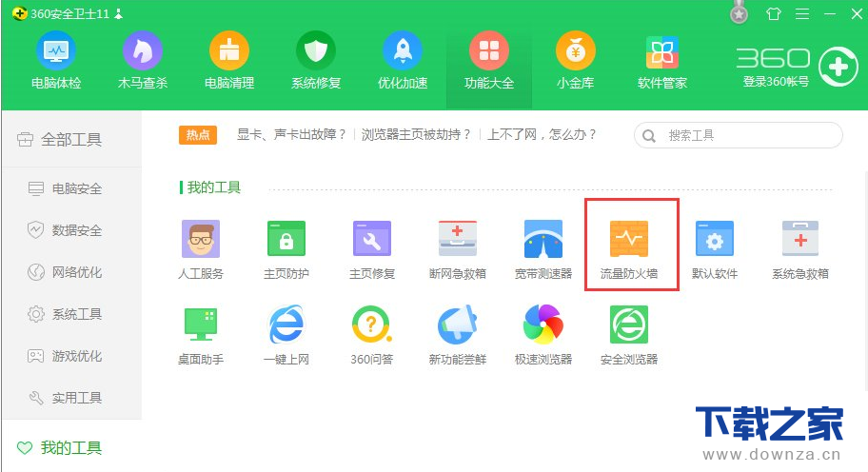Open link 浏览器主页被劫持？
This screenshot has width=868, height=472.
pyautogui.click(x=416, y=134)
